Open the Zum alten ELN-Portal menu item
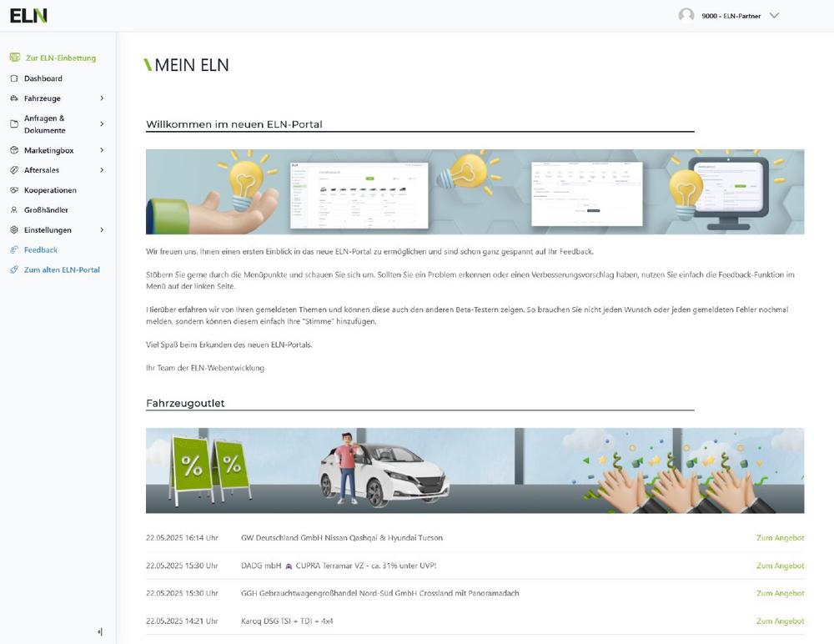 (x=62, y=270)
